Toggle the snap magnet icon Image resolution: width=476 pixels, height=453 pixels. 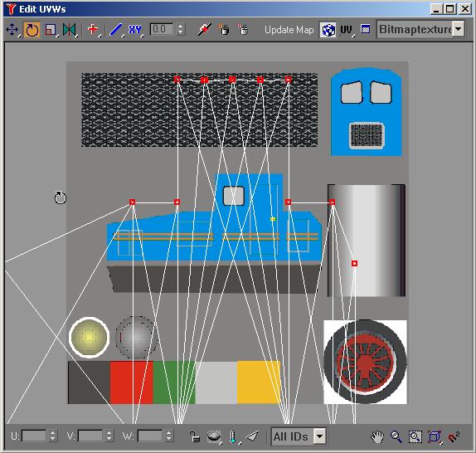[454, 436]
